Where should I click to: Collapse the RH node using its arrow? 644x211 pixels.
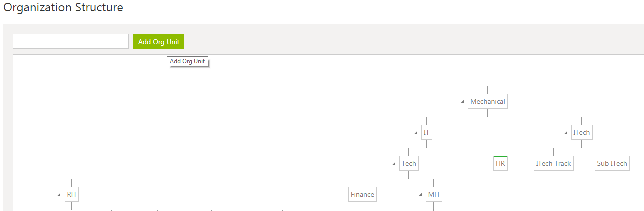tap(59, 195)
